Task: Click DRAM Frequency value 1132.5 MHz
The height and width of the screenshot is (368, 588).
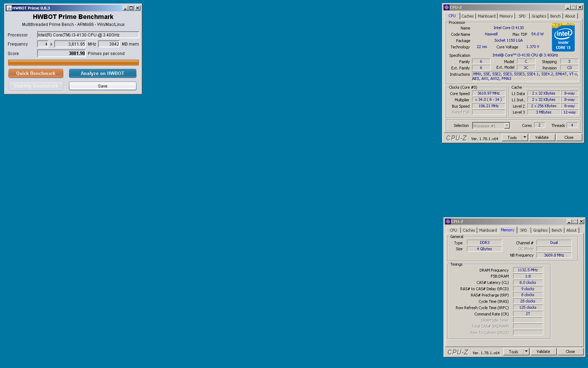Action: point(528,270)
